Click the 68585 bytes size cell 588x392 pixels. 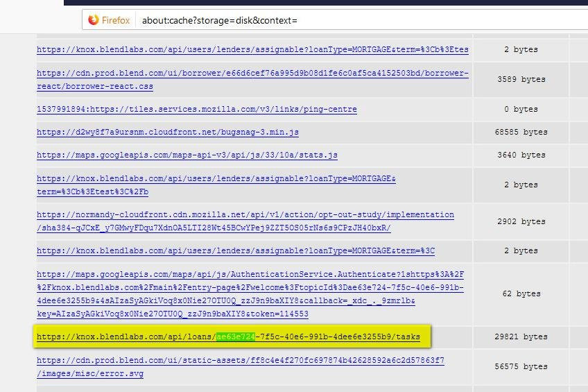522,132
